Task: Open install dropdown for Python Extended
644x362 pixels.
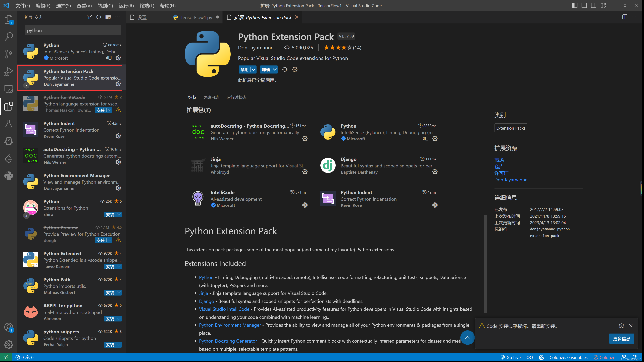Action: tap(119, 267)
